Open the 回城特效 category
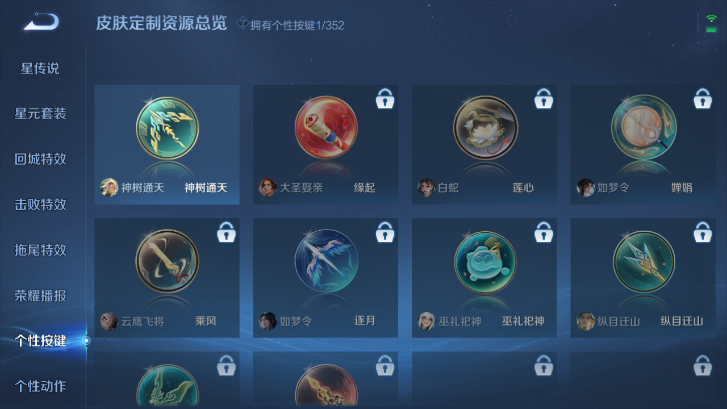Viewport: 727px width, 409px height. (40, 159)
